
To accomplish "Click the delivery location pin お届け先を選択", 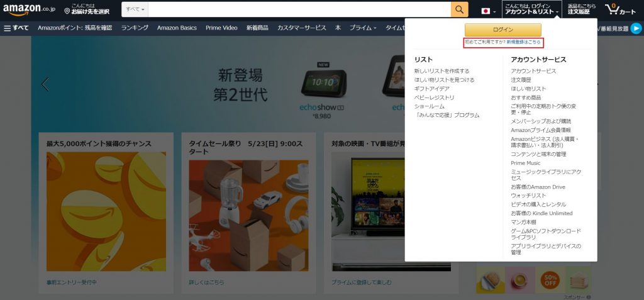I will point(87,9).
